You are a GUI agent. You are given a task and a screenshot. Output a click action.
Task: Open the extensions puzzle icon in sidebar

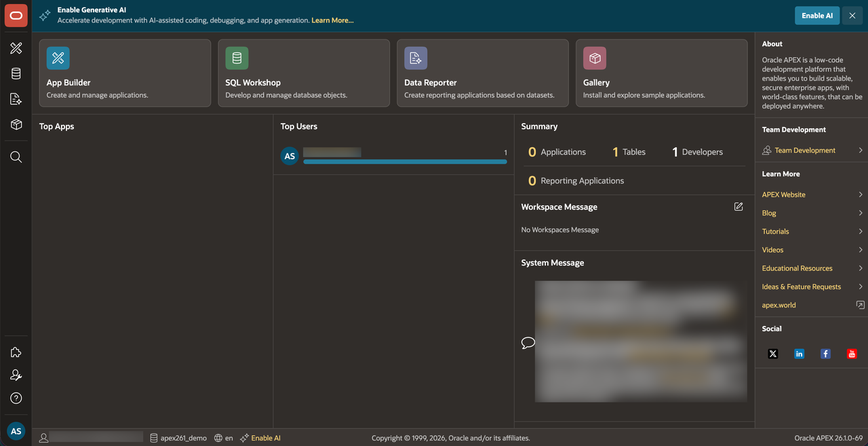[x=16, y=352]
